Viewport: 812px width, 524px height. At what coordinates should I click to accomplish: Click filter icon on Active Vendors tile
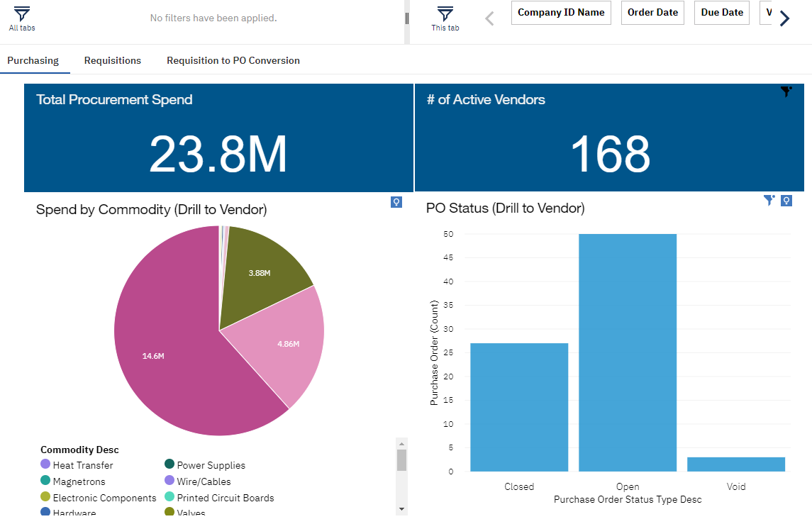pos(786,91)
